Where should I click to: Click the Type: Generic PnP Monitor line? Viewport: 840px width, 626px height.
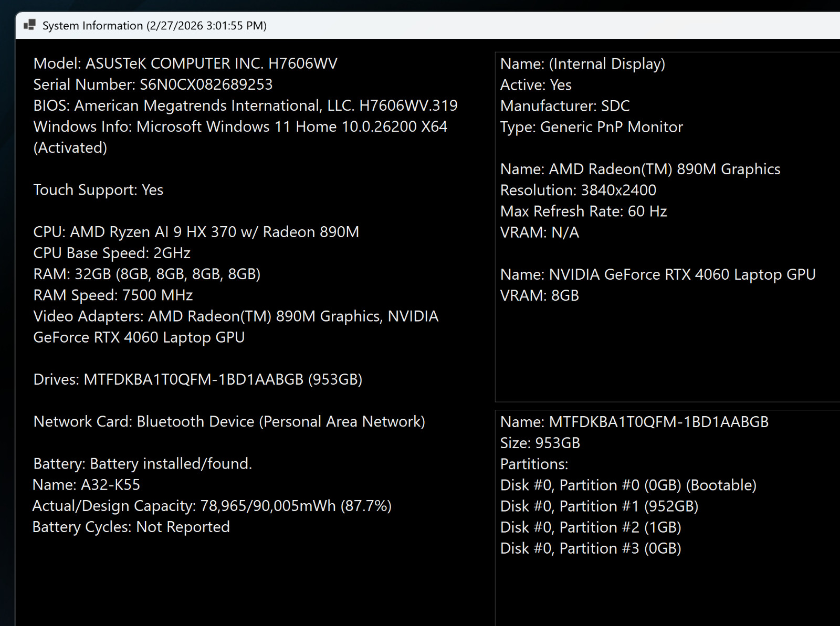coord(592,127)
